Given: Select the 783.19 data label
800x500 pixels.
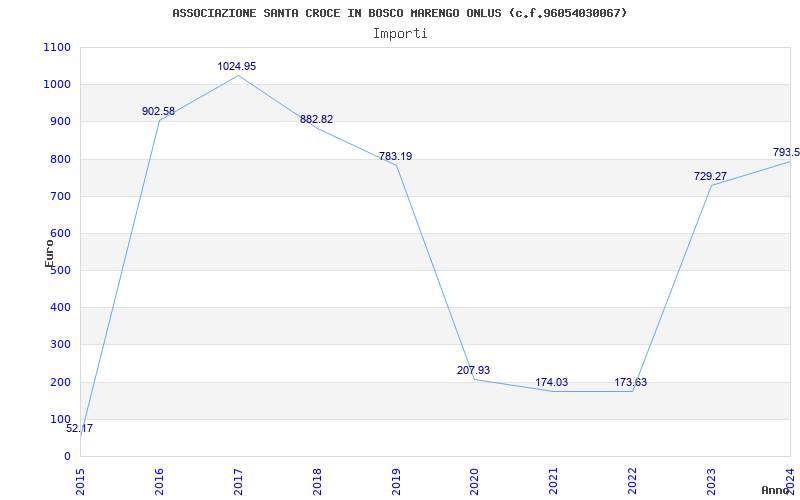Looking at the screenshot, I should [x=395, y=157].
